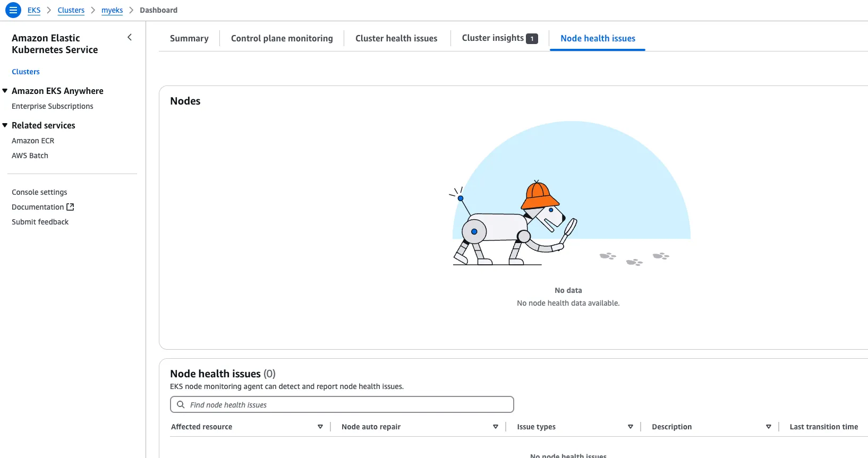Click the robot dog illustration
The width and height of the screenshot is (868, 458).
514,223
